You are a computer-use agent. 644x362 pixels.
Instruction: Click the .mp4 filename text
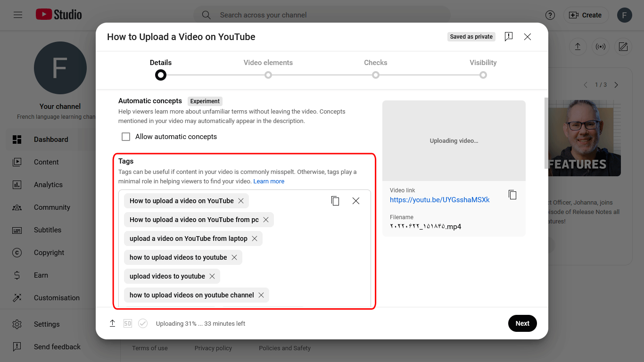tap(426, 227)
